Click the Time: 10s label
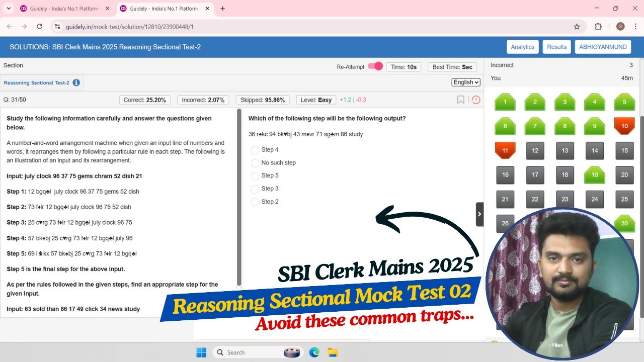The height and width of the screenshot is (362, 644). point(404,67)
